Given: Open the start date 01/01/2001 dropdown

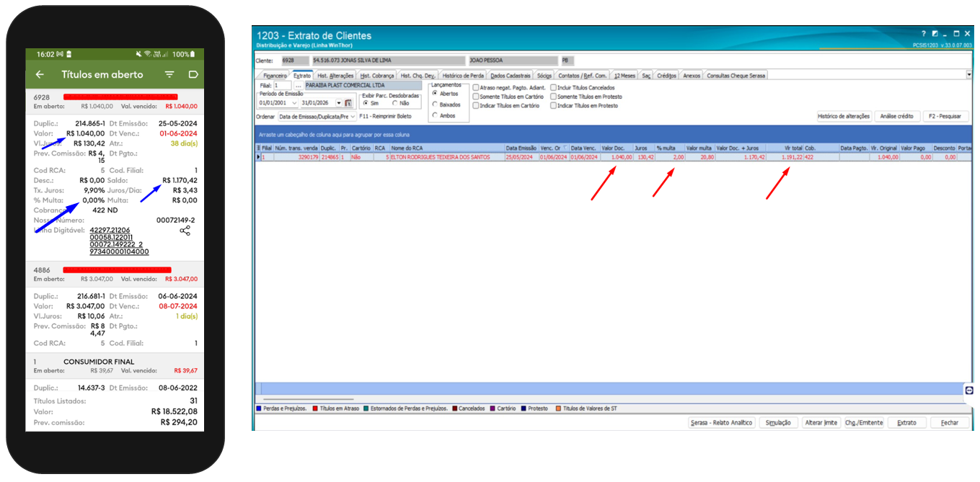Looking at the screenshot, I should click(294, 103).
